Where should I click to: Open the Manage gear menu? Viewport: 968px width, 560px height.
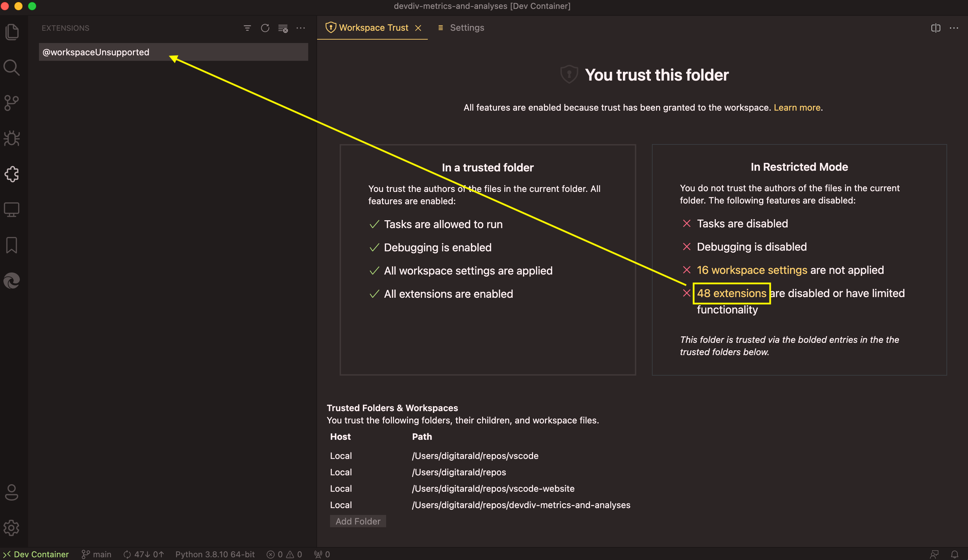[11, 528]
